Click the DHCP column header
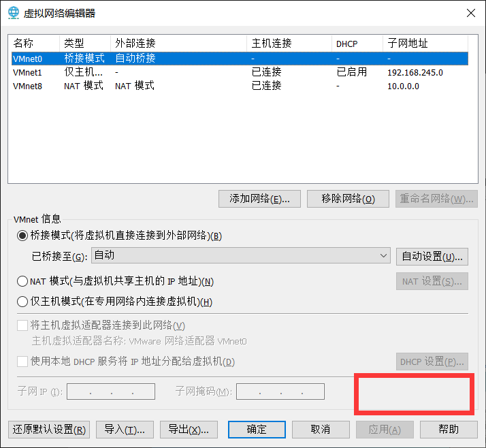This screenshot has width=486, height=448. tap(357, 44)
